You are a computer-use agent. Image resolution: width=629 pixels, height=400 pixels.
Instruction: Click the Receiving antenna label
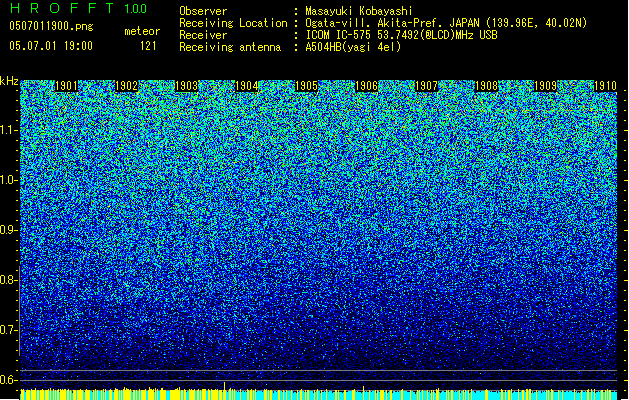pyautogui.click(x=230, y=47)
